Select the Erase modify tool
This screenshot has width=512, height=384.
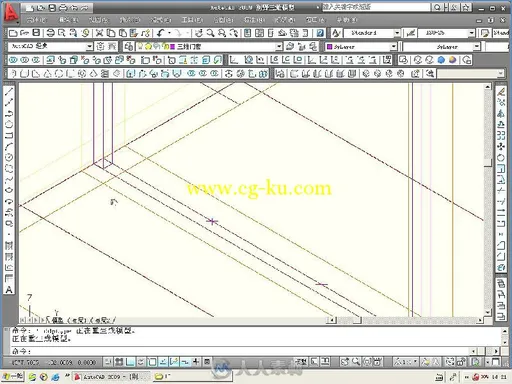pyautogui.click(x=501, y=92)
